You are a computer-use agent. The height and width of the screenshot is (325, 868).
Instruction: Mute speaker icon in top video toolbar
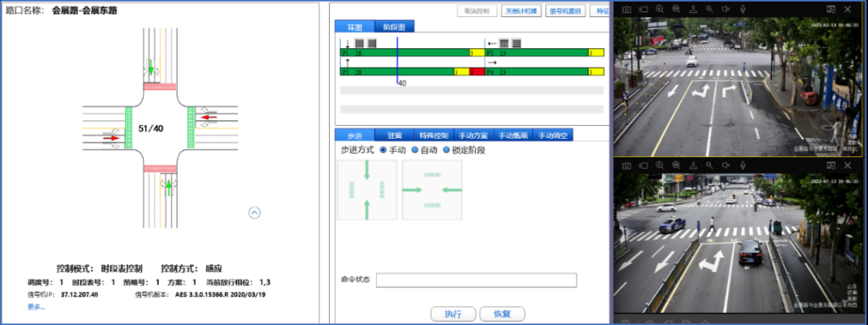click(725, 8)
